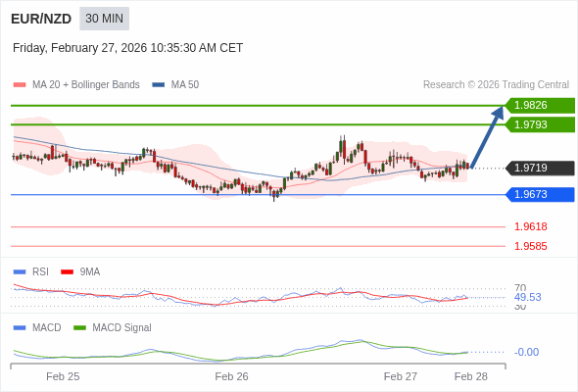
Task: Click the pink MA 20 + Bollinger Bands swatch
Action: pyautogui.click(x=20, y=85)
